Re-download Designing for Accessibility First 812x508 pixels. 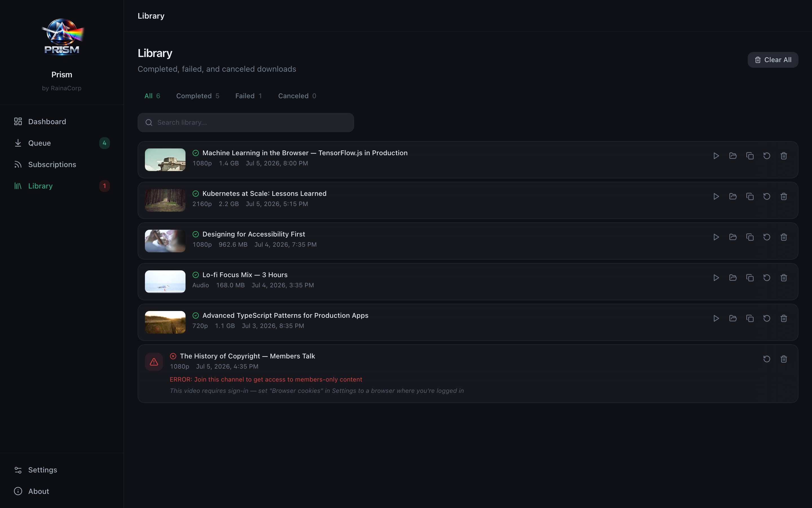click(767, 237)
